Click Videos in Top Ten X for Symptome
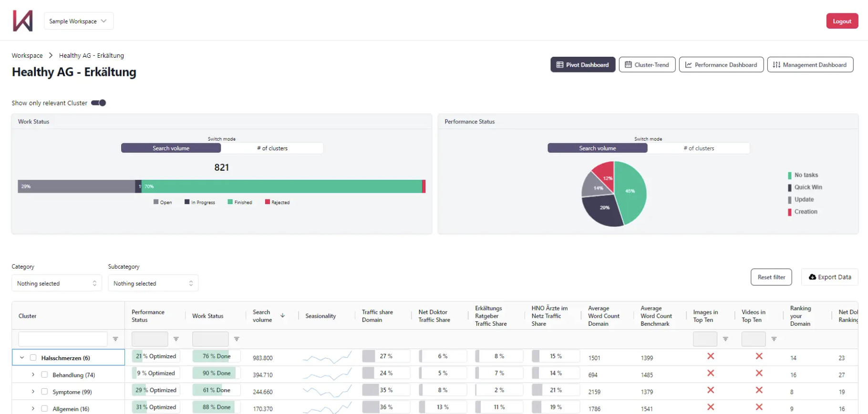Image resolution: width=868 pixels, height=414 pixels. click(759, 390)
